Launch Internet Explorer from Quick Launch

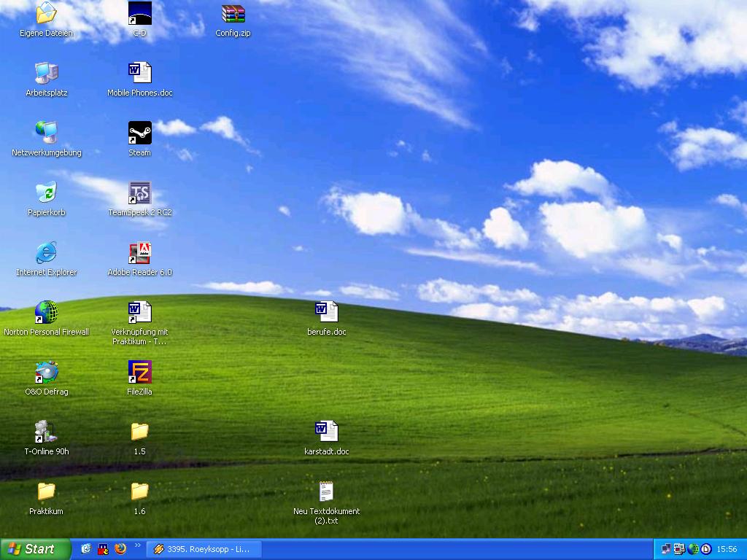click(86, 549)
